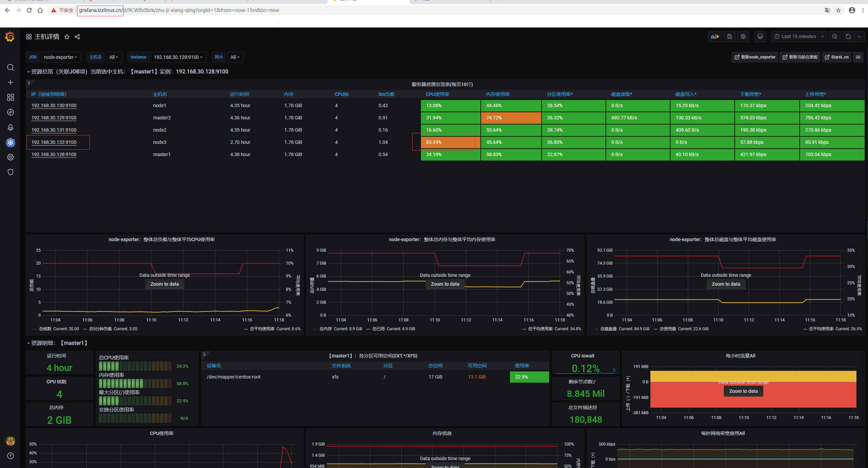Image resolution: width=868 pixels, height=468 pixels.
Task: Open the Kubernetes plugin sidebar icon
Action: (11, 143)
